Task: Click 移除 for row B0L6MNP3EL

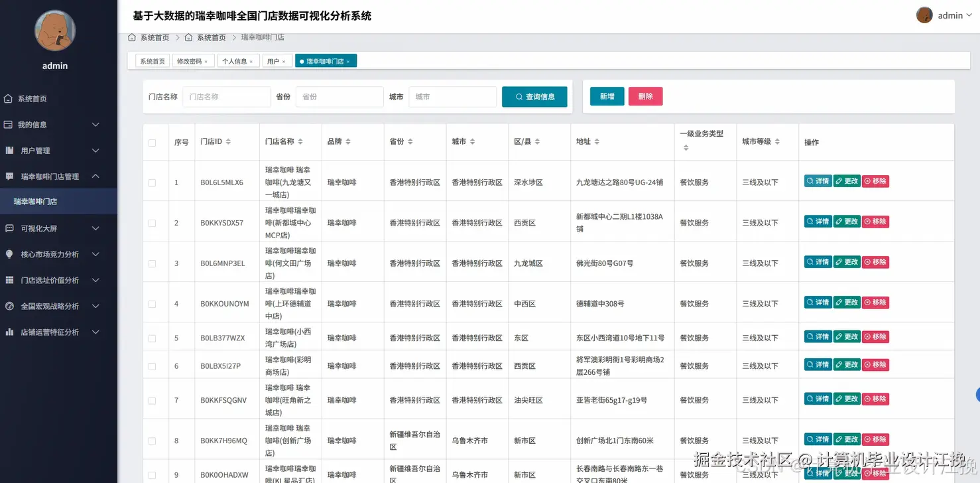Action: coord(875,262)
